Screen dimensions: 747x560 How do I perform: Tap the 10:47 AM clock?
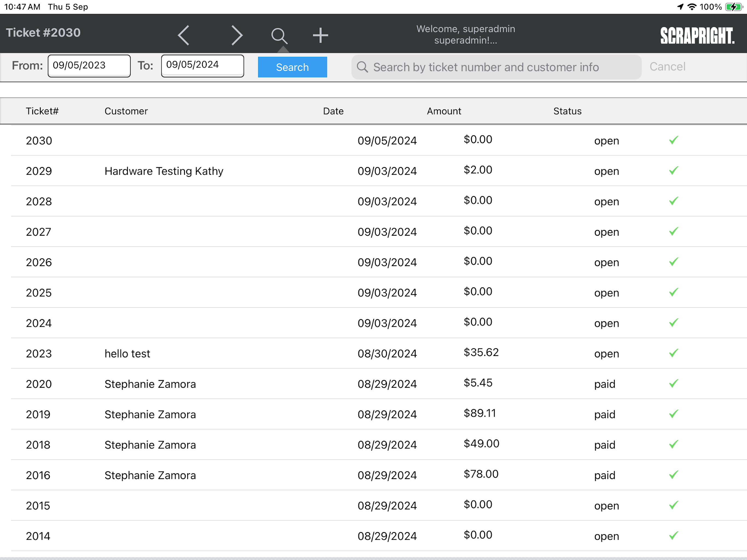coord(22,7)
